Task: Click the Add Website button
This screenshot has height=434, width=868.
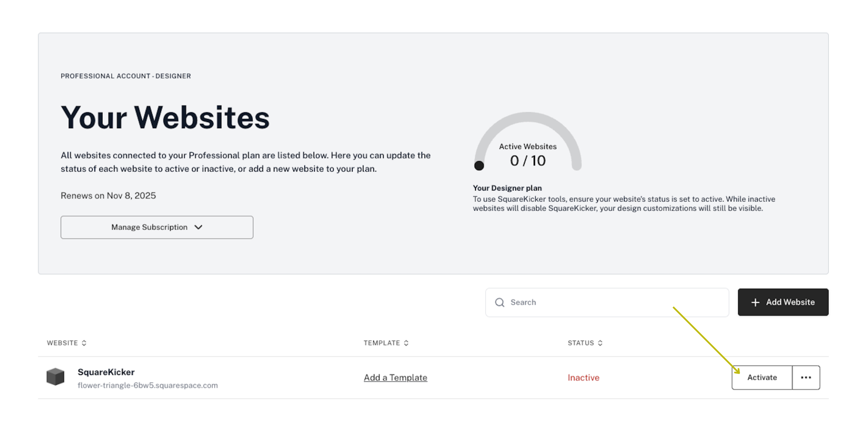Action: click(783, 302)
